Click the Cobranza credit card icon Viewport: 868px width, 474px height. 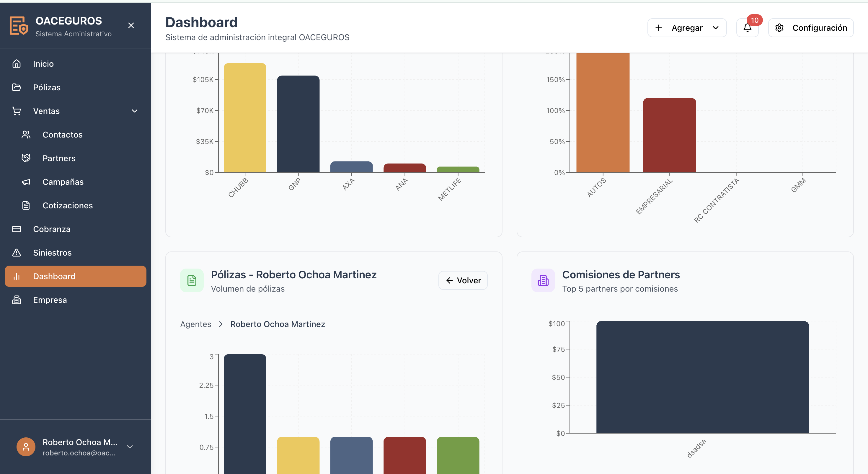click(17, 229)
